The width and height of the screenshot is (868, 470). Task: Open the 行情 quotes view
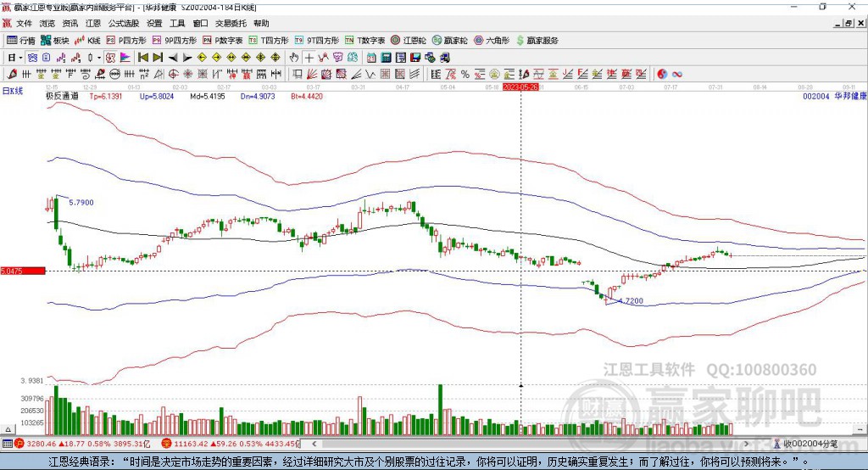pos(21,41)
